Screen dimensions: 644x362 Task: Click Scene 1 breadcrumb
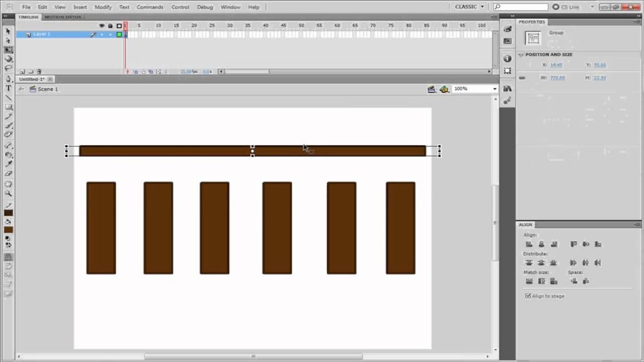[48, 89]
